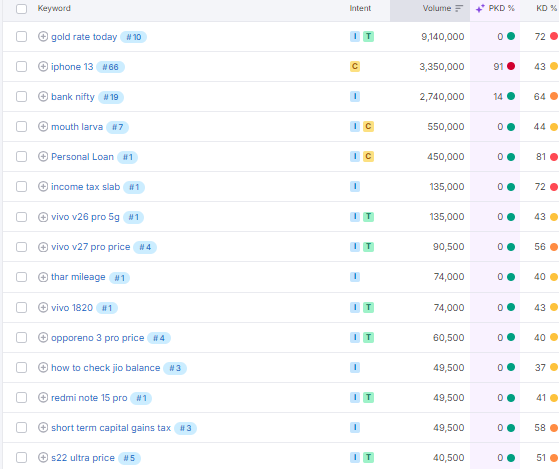Check the mouth larva row checkbox
Screen dimensions: 559x469
(x=21, y=127)
